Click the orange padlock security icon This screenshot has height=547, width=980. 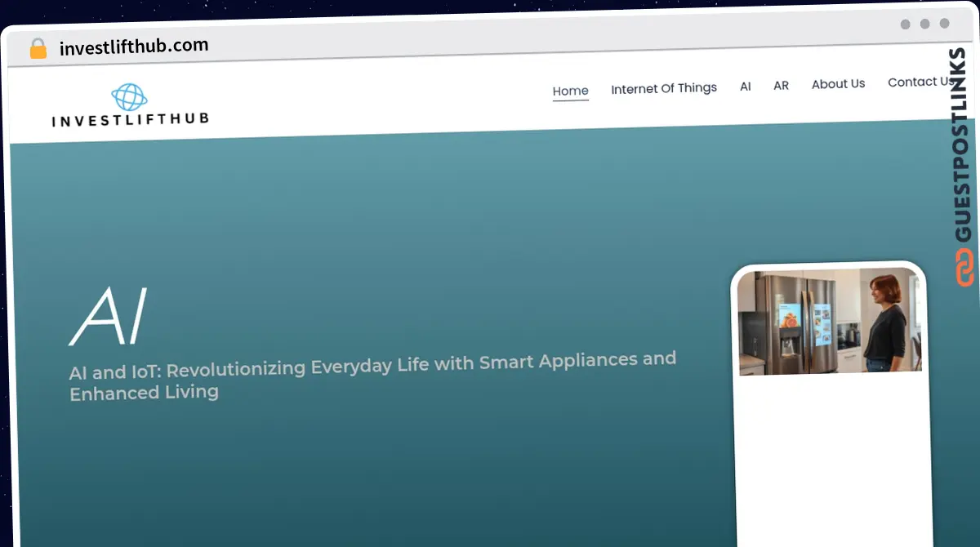coord(38,49)
